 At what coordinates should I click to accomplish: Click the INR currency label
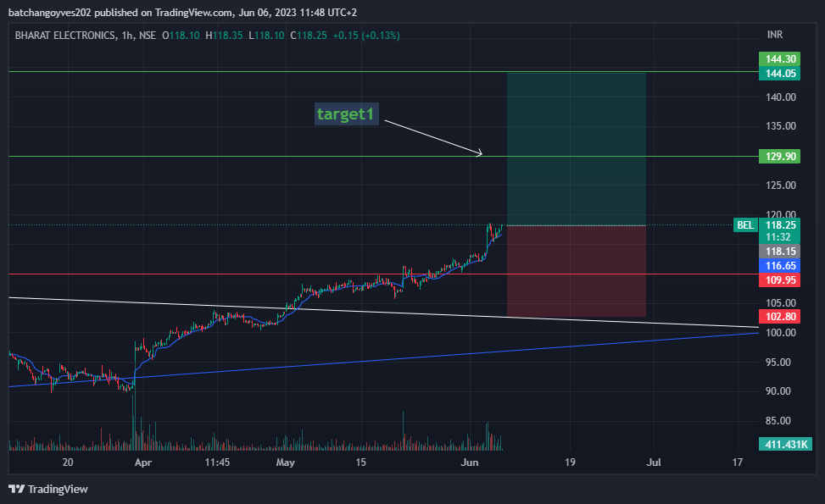click(x=774, y=35)
